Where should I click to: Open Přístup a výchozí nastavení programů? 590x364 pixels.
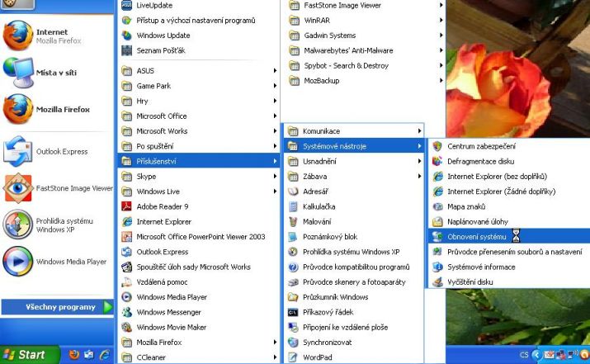coord(199,21)
